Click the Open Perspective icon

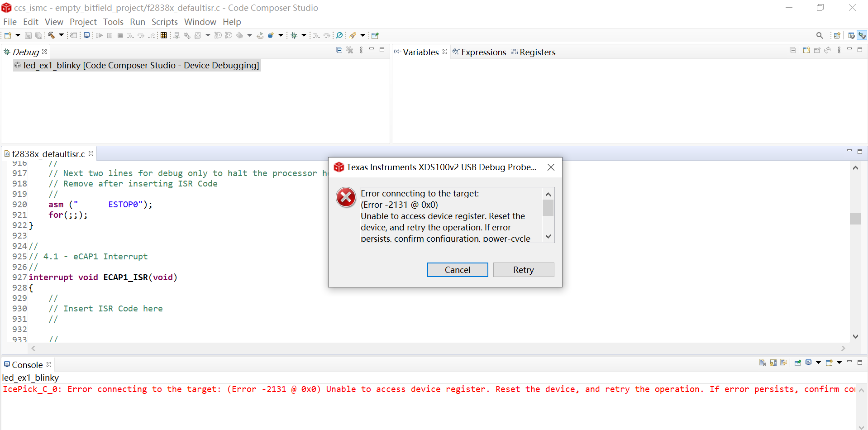pyautogui.click(x=837, y=35)
